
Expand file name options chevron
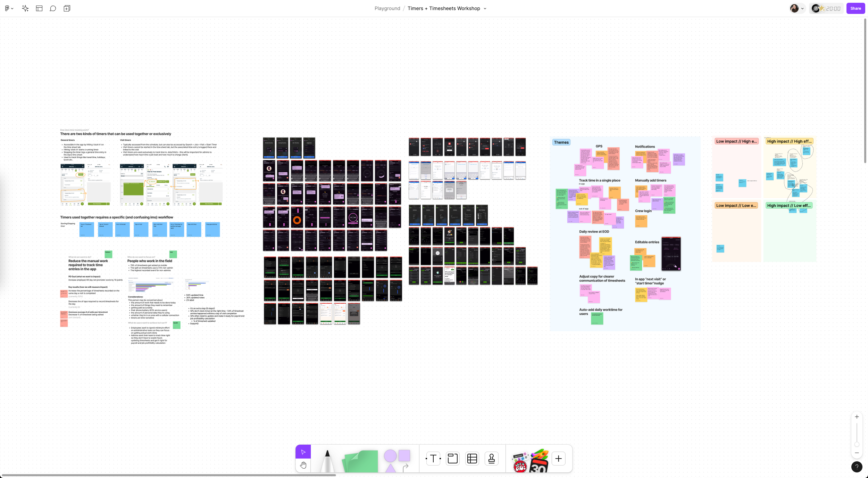(x=485, y=9)
